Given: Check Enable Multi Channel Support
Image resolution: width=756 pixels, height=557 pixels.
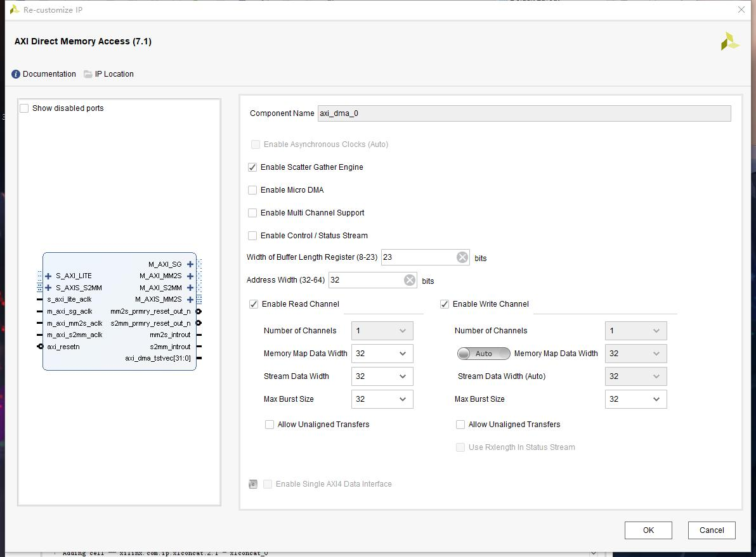Looking at the screenshot, I should click(252, 212).
